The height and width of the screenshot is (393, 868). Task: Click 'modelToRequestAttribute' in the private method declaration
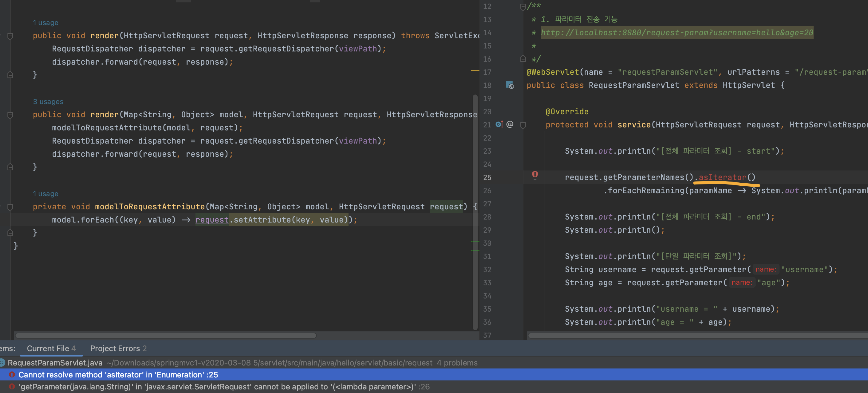(x=150, y=207)
